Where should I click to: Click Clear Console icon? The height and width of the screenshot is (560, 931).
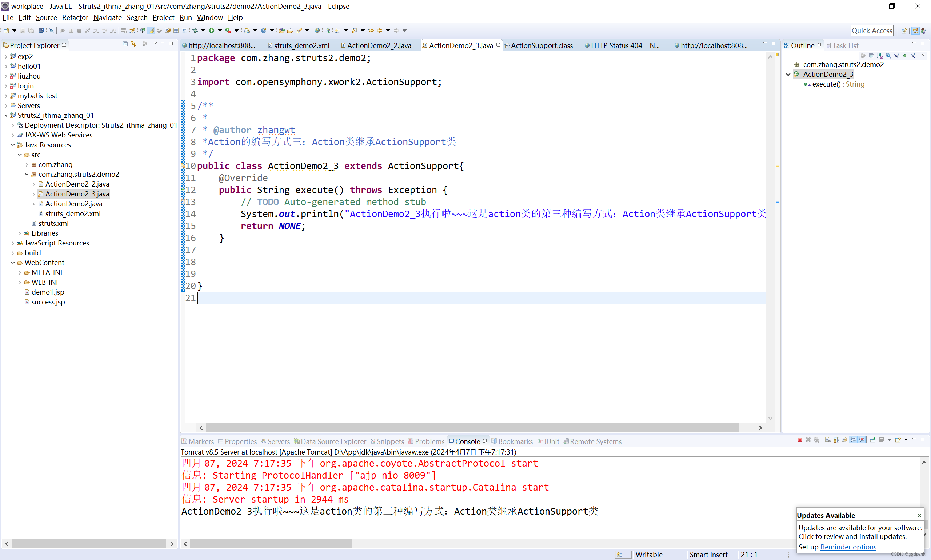click(x=828, y=440)
